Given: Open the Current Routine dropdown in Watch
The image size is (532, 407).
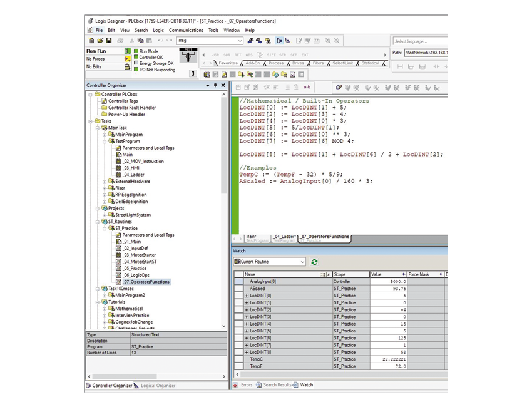Looking at the screenshot, I should click(302, 262).
